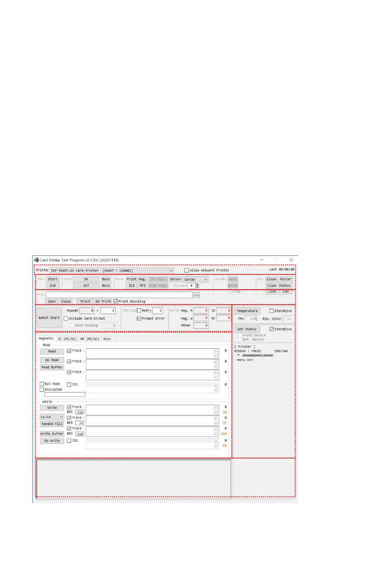Click the Do Write button
This screenshot has width=392, height=586.
(52, 441)
